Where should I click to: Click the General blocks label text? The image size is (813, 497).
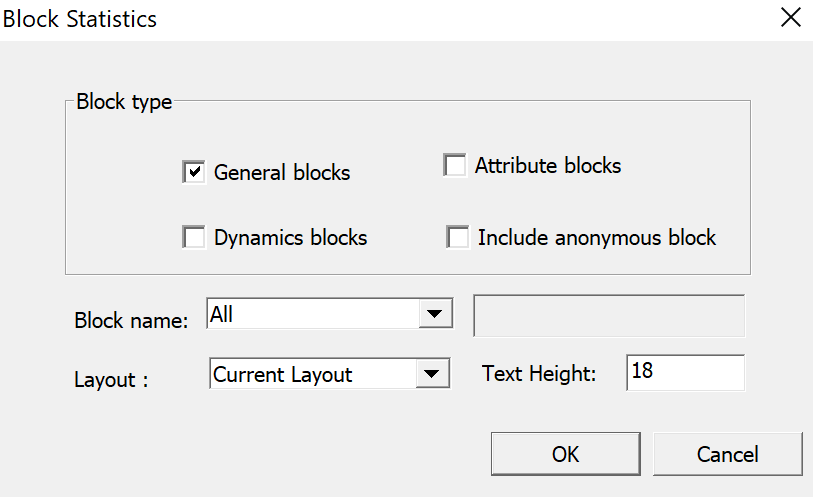coord(282,173)
